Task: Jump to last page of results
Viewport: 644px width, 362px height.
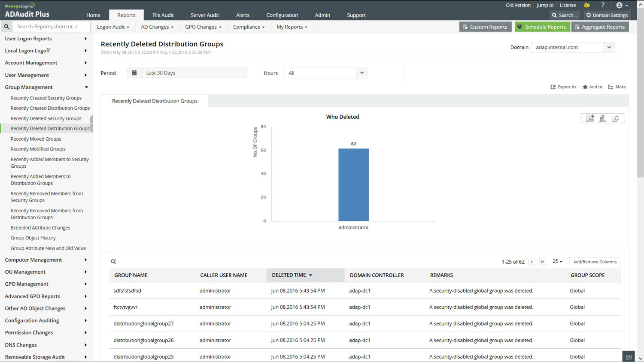Action: (x=542, y=262)
